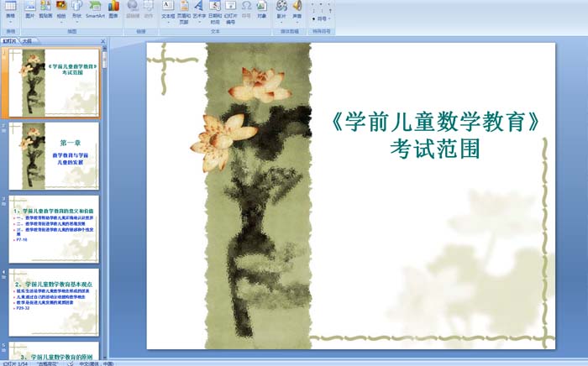Image resolution: width=588 pixels, height=366 pixels.
Task: Switch to the Outline pane tab
Action: point(27,41)
